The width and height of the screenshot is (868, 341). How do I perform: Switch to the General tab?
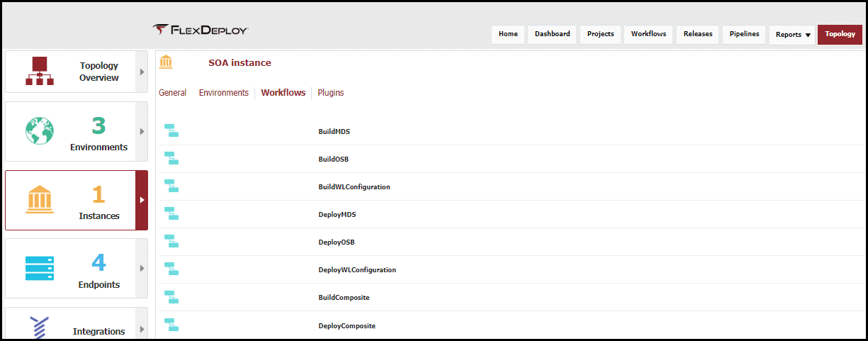(172, 93)
